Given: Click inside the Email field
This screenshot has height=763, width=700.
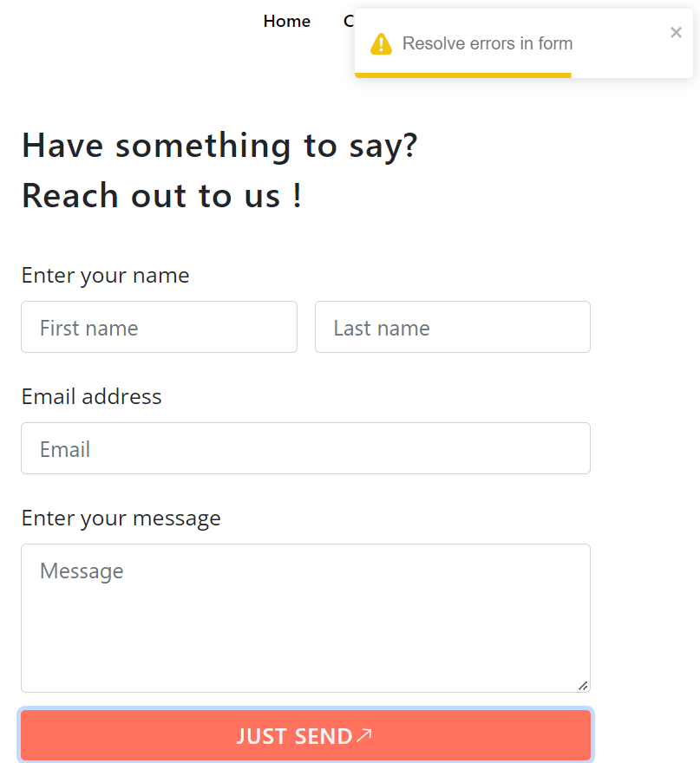Looking at the screenshot, I should point(305,448).
